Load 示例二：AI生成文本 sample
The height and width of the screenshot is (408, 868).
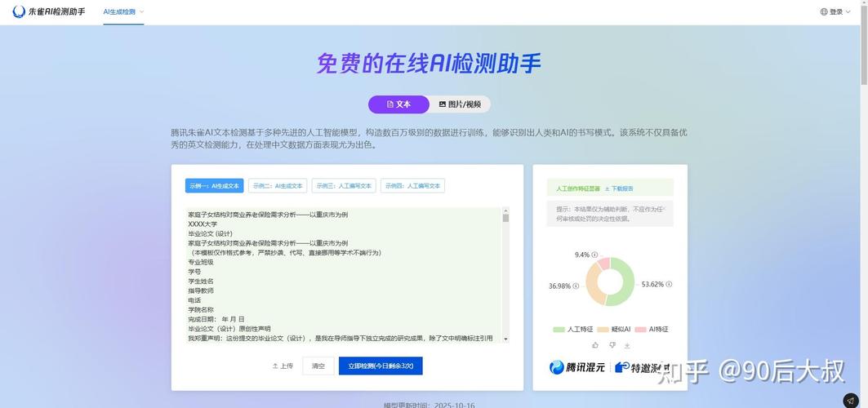[278, 186]
